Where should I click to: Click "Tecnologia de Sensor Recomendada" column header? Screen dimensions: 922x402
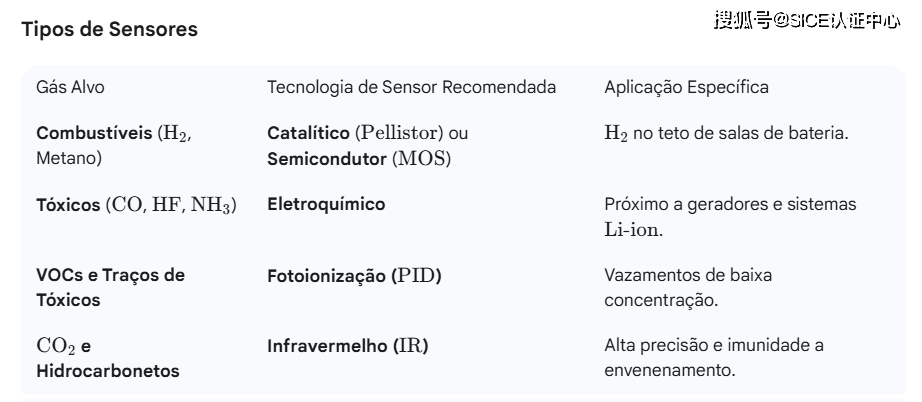tap(411, 87)
